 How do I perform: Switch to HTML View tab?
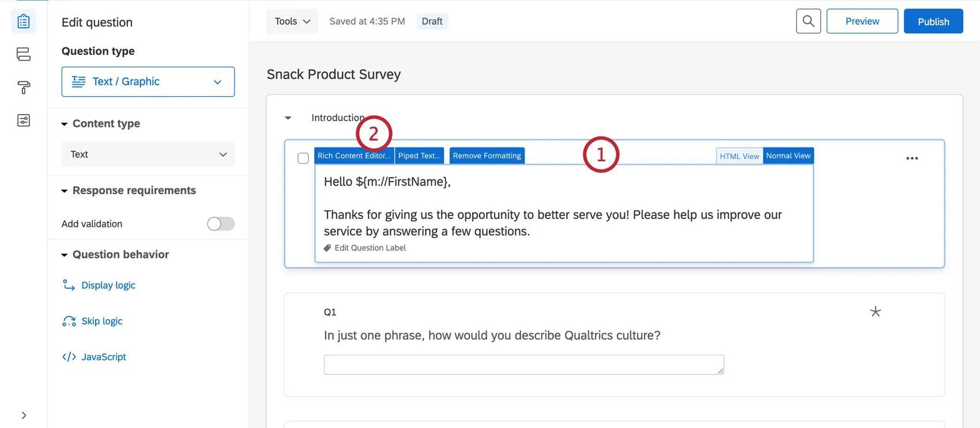click(739, 156)
